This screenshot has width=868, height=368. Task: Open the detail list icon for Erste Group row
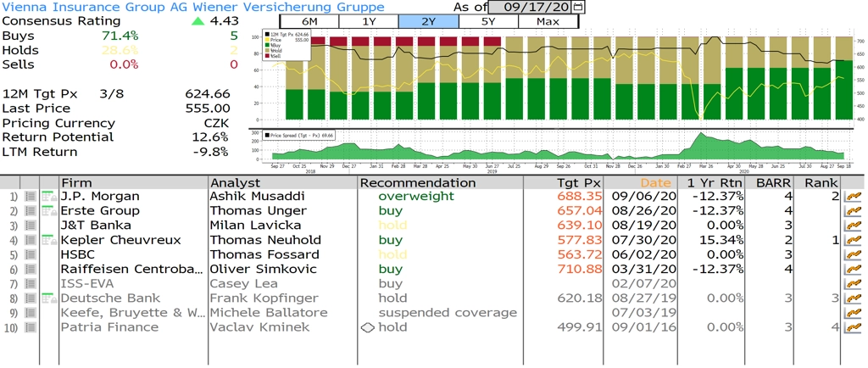click(31, 211)
